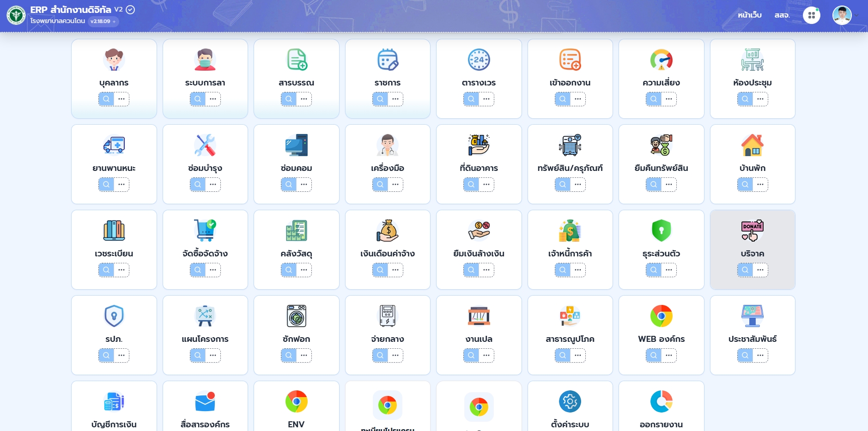
Task: Open the ความเสี่ยง risk gauge icon
Action: 662,60
